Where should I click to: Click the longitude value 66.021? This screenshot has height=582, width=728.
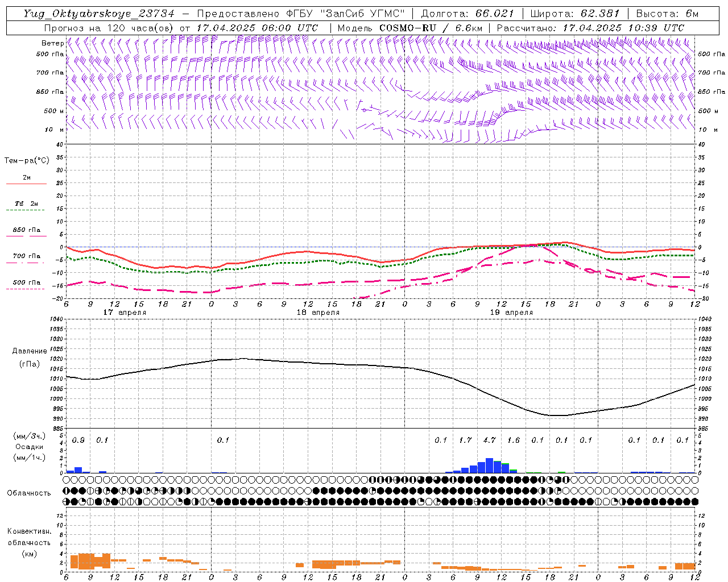(x=495, y=14)
